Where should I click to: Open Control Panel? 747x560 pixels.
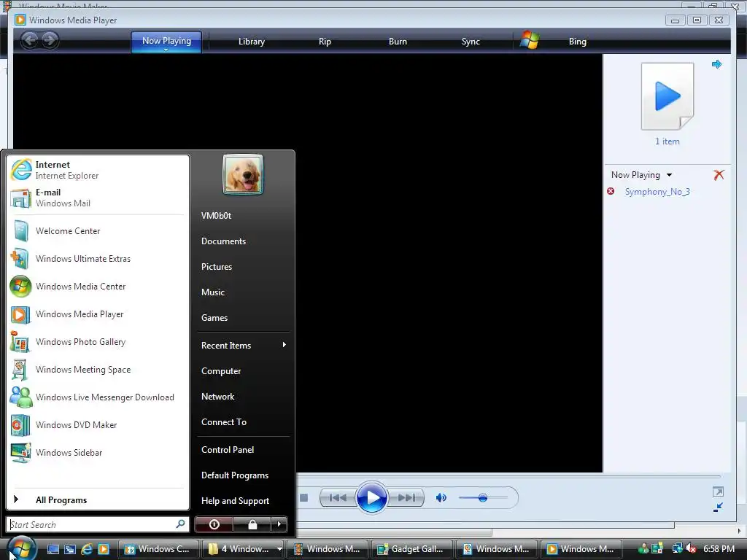(243, 449)
